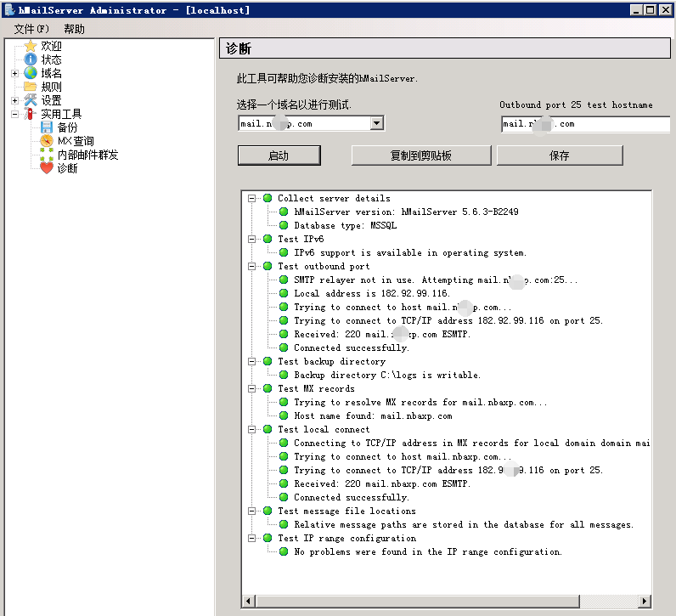
Task: Open the 文件(F) menu
Action: pyautogui.click(x=31, y=29)
